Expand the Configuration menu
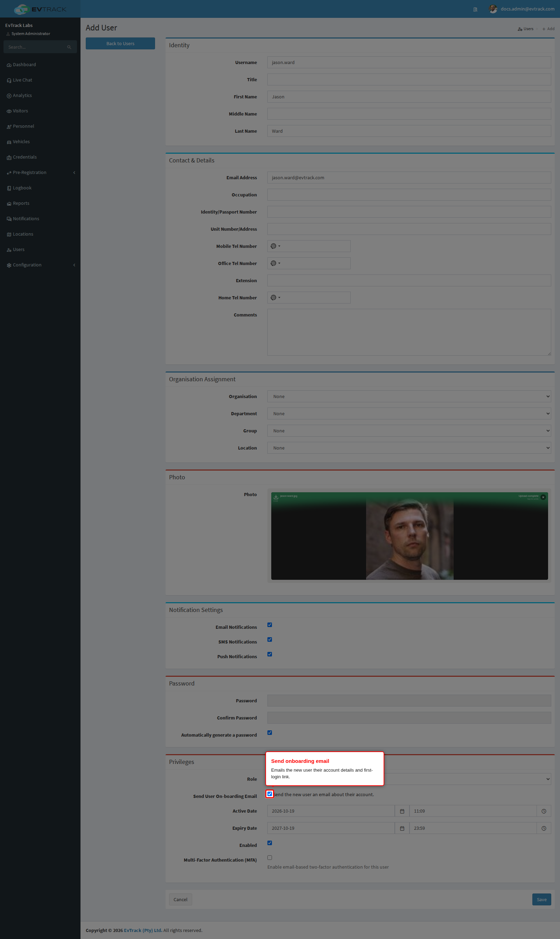This screenshot has width=560, height=939. coord(40,265)
